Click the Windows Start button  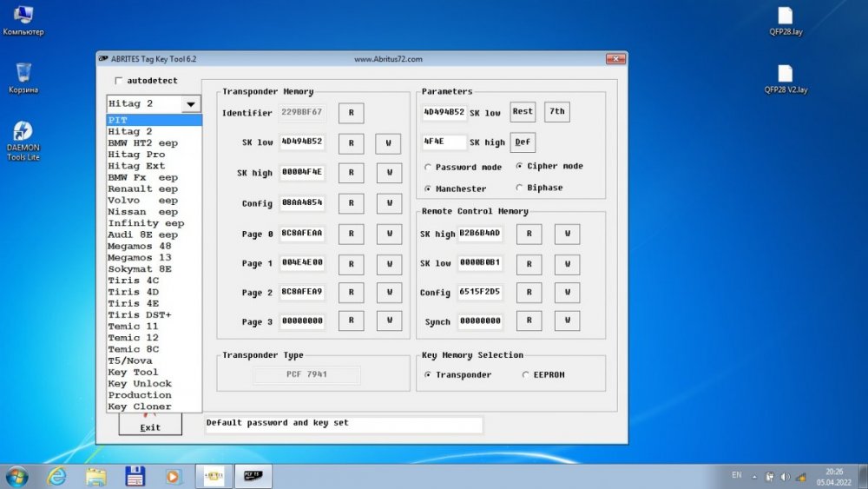(16, 476)
